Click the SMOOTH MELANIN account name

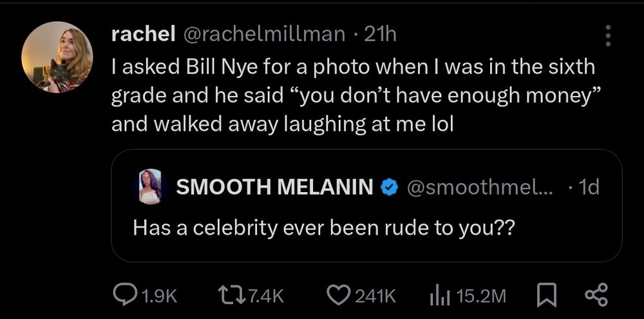click(x=274, y=187)
